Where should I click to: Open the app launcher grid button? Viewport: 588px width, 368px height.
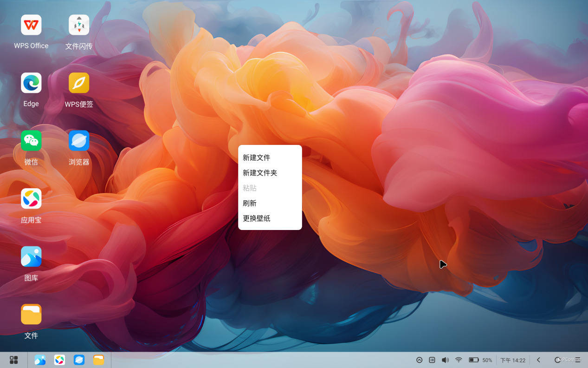coord(14,360)
